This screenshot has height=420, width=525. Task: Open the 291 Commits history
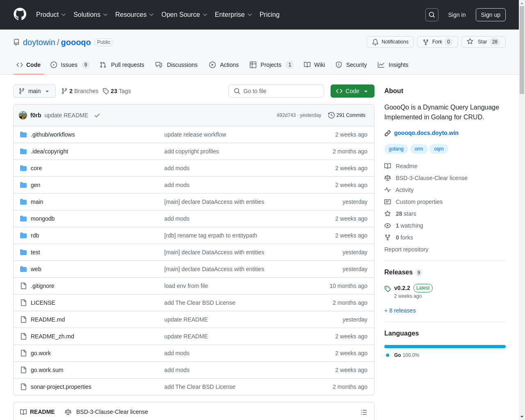(x=347, y=115)
